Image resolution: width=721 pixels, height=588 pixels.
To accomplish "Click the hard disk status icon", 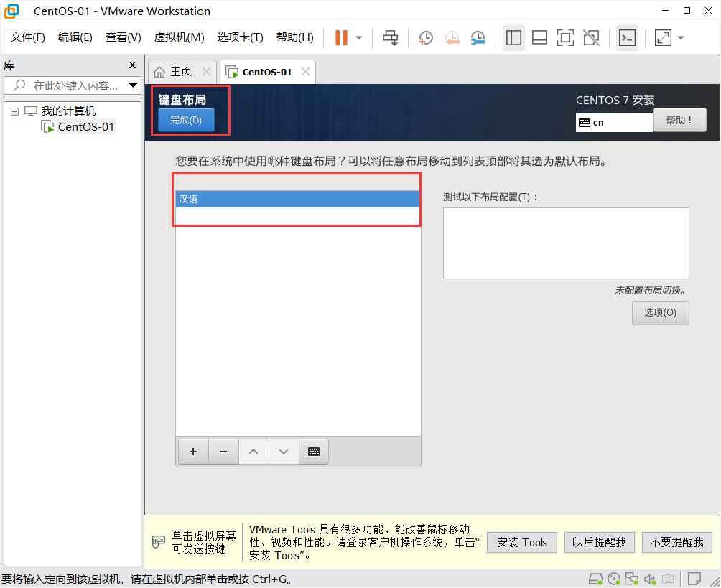I will [x=595, y=579].
